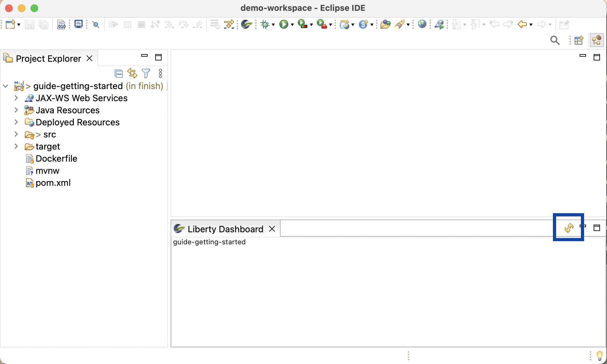This screenshot has width=607, height=364.
Task: Click the Open Type folder icon
Action: [385, 24]
